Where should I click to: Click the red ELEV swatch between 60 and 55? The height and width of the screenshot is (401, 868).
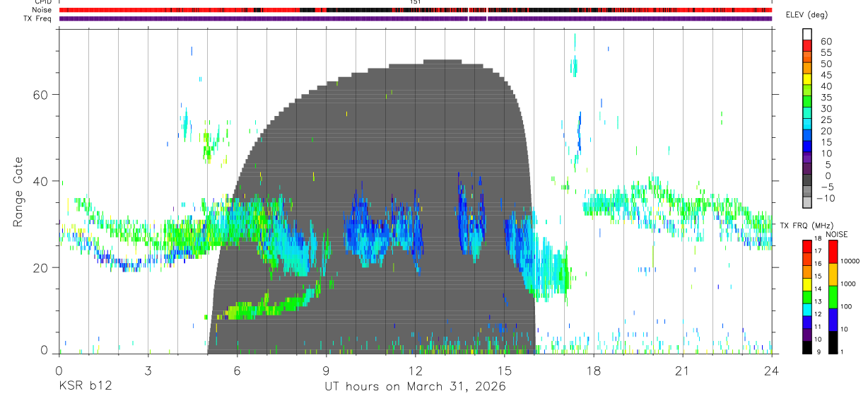tap(807, 45)
